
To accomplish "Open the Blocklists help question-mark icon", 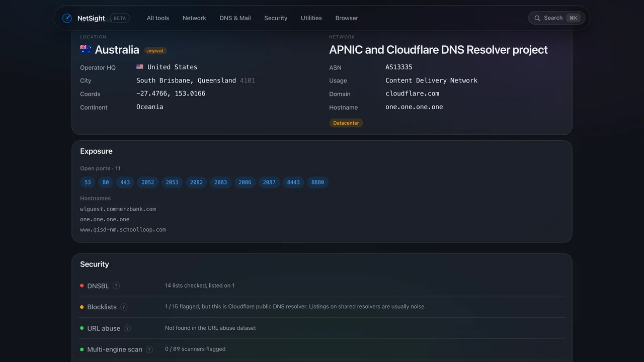I will click(124, 307).
